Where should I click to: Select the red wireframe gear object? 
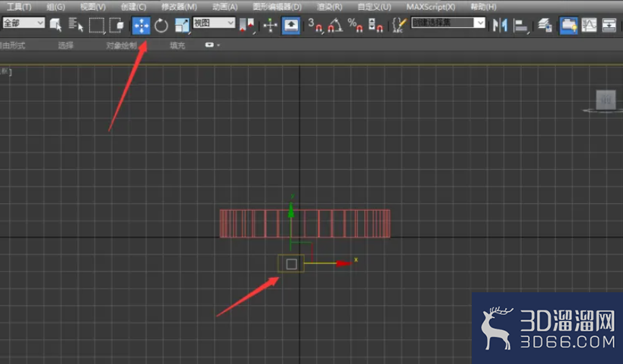click(x=305, y=224)
